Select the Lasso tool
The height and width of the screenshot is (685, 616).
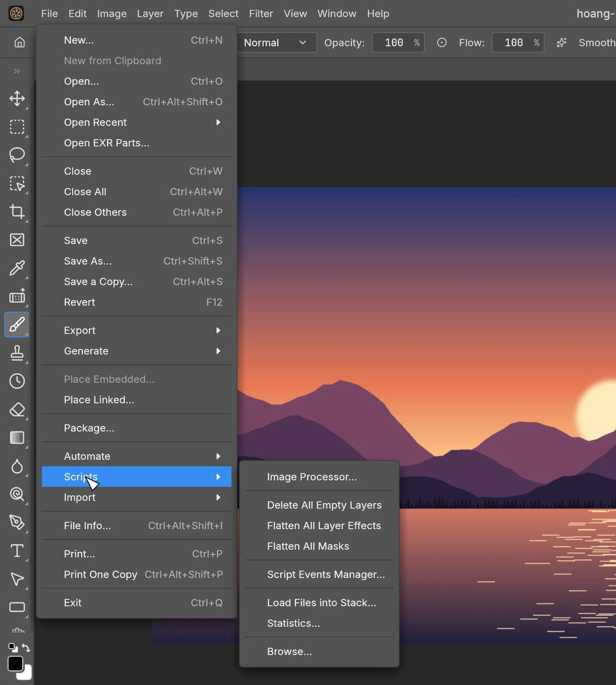click(x=17, y=155)
